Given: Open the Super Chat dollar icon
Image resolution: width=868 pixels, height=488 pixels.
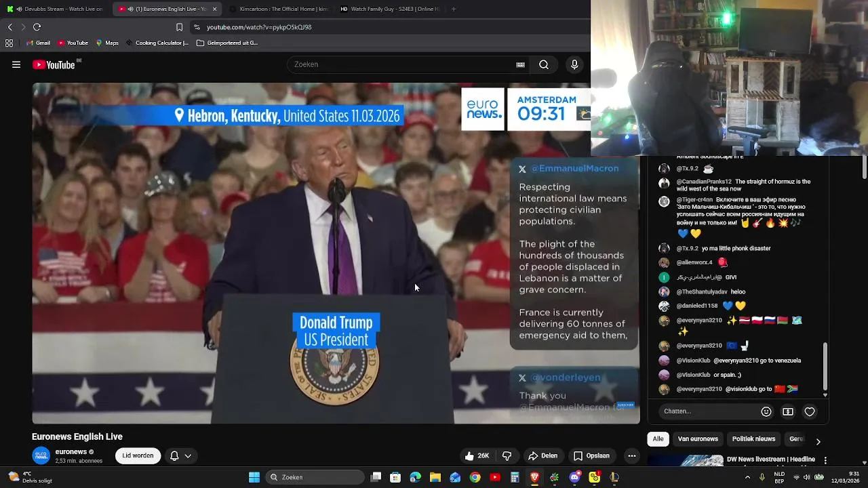Looking at the screenshot, I should [x=788, y=411].
